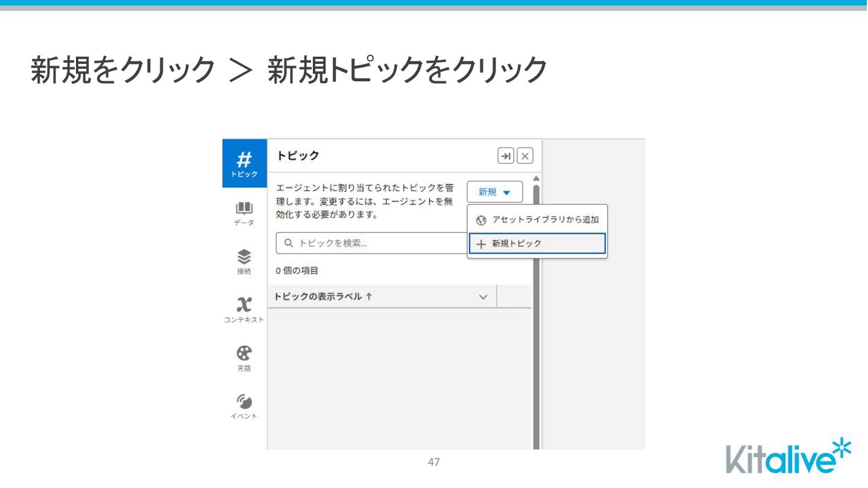The image size is (868, 488).
Task: Open the 新規 dropdown button
Action: tap(495, 192)
